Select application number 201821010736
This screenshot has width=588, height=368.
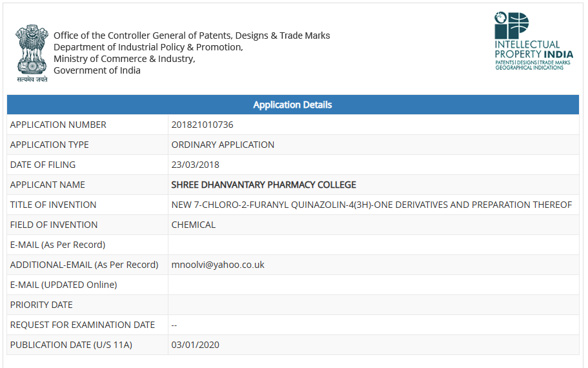click(x=202, y=125)
